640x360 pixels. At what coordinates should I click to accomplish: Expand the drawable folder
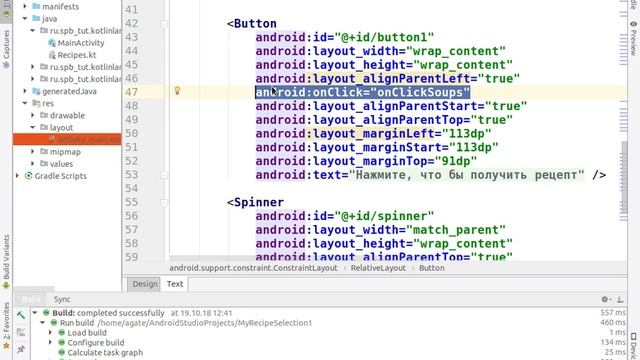click(x=33, y=115)
